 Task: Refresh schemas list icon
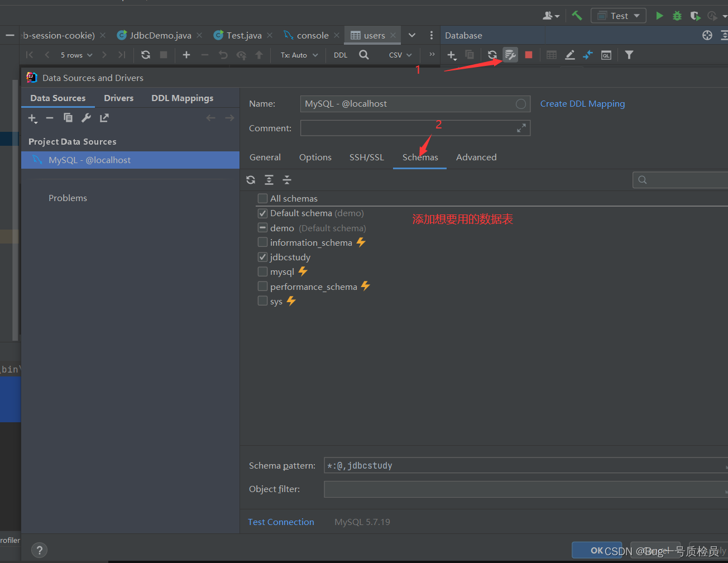coord(251,180)
